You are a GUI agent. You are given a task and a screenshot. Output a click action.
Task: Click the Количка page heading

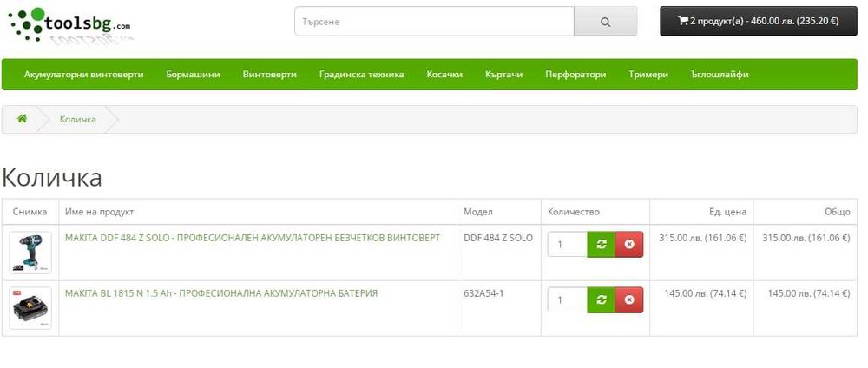(52, 178)
